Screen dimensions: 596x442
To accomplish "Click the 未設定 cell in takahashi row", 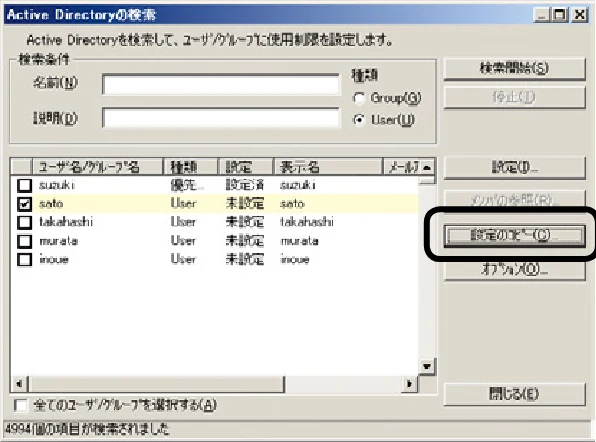I will 245,222.
